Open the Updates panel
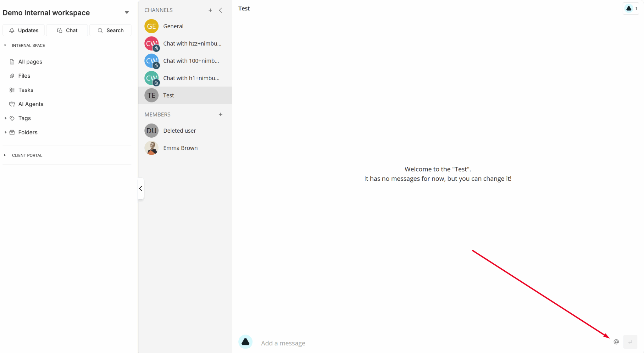The width and height of the screenshot is (644, 353). point(23,30)
